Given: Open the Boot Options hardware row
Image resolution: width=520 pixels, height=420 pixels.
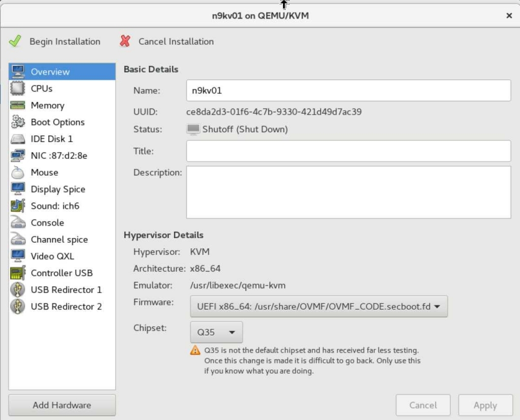Looking at the screenshot, I should pyautogui.click(x=62, y=122).
